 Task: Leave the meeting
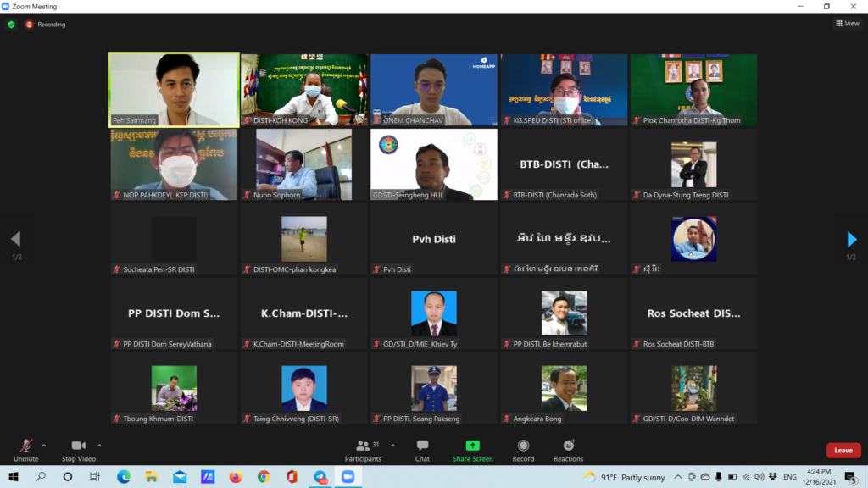tap(843, 450)
